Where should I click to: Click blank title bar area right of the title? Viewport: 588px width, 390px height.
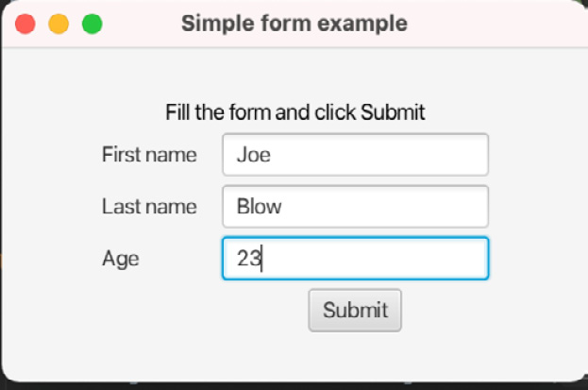[x=495, y=24]
